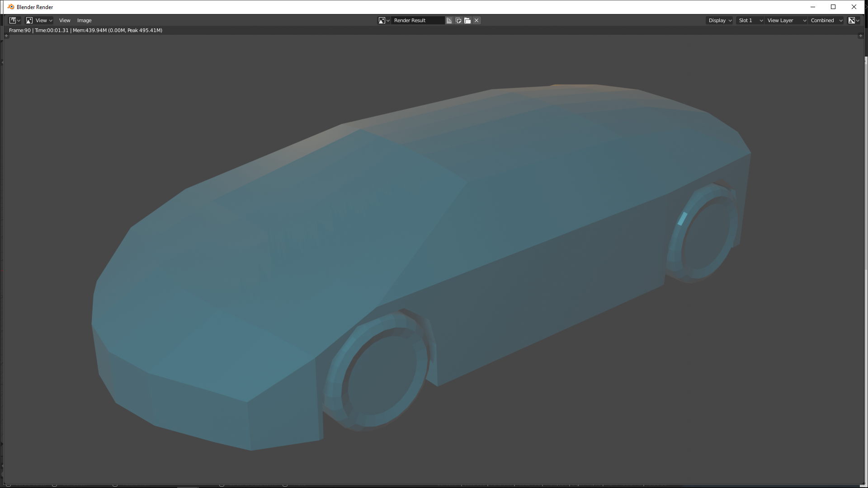Click the render status info text

click(85, 30)
